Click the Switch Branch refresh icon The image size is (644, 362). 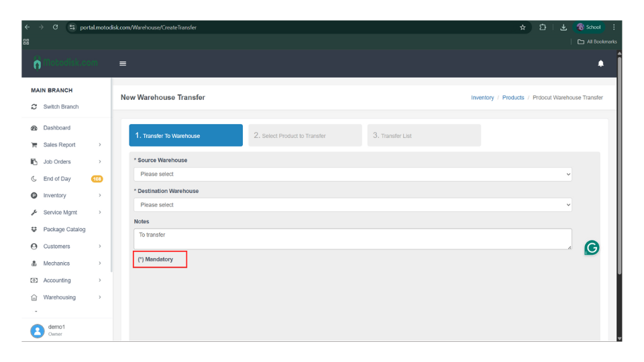34,107
